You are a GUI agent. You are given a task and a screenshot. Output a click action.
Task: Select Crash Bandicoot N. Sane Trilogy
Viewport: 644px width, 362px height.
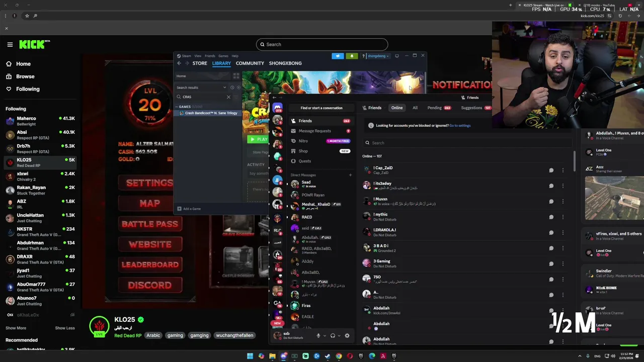pyautogui.click(x=207, y=113)
